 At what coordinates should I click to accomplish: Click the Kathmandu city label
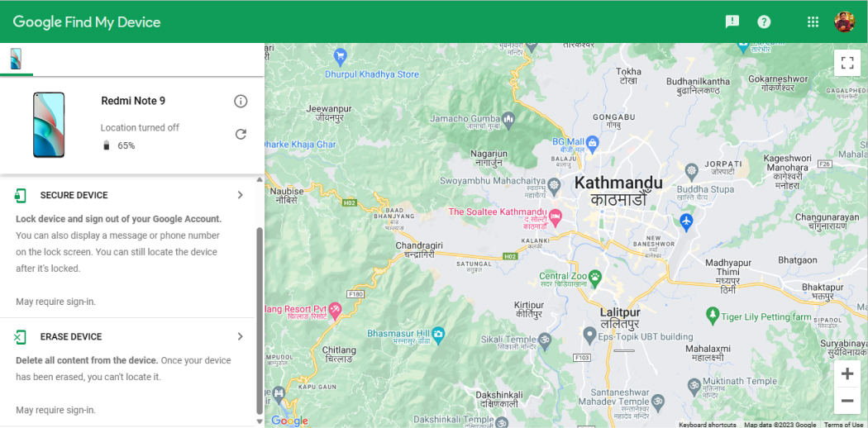pyautogui.click(x=618, y=190)
